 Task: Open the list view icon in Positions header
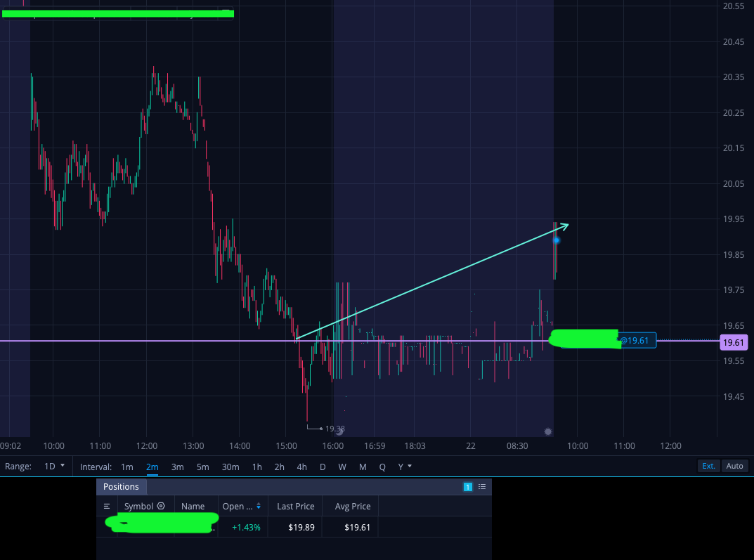(482, 487)
